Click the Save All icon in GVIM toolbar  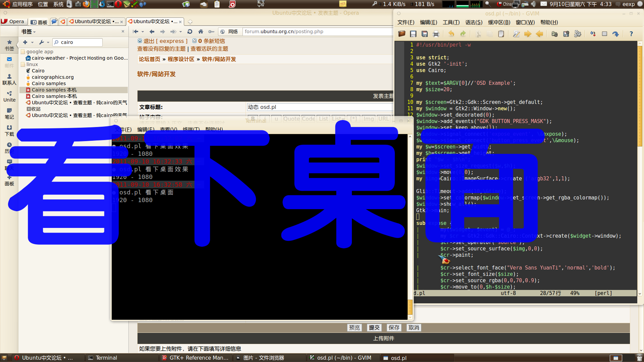click(425, 34)
